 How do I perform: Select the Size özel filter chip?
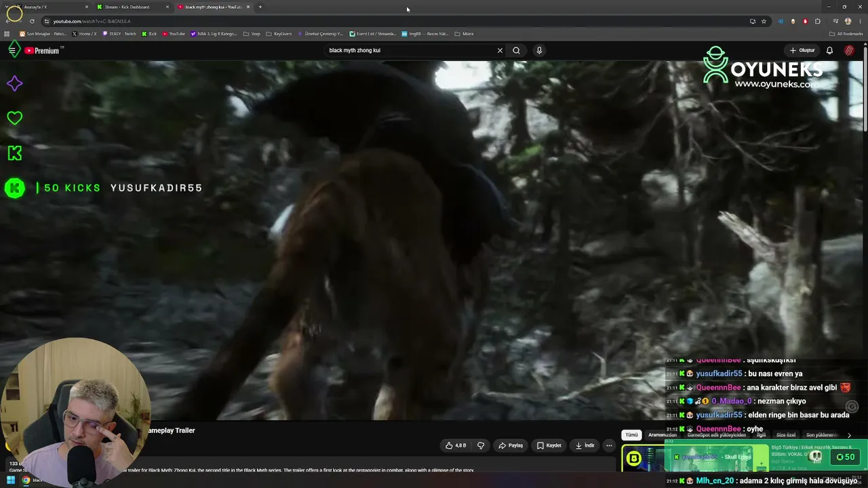786,435
